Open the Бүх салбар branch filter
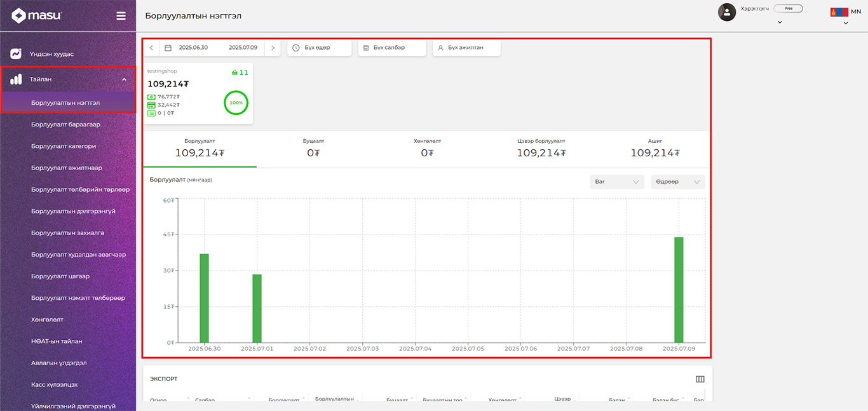 (391, 48)
